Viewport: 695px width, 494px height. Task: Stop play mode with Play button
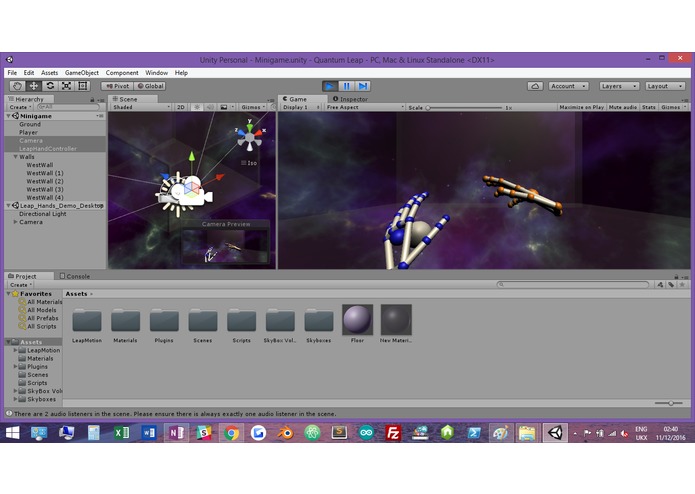(330, 86)
